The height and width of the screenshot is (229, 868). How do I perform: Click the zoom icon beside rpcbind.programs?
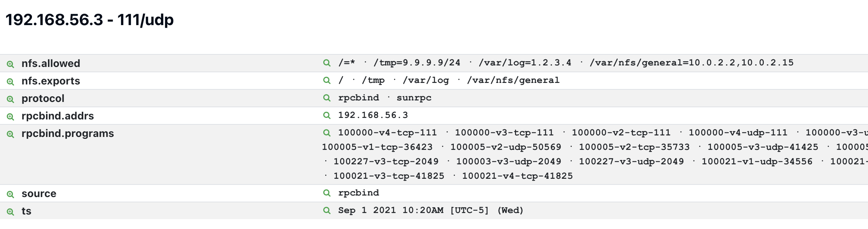tap(10, 134)
